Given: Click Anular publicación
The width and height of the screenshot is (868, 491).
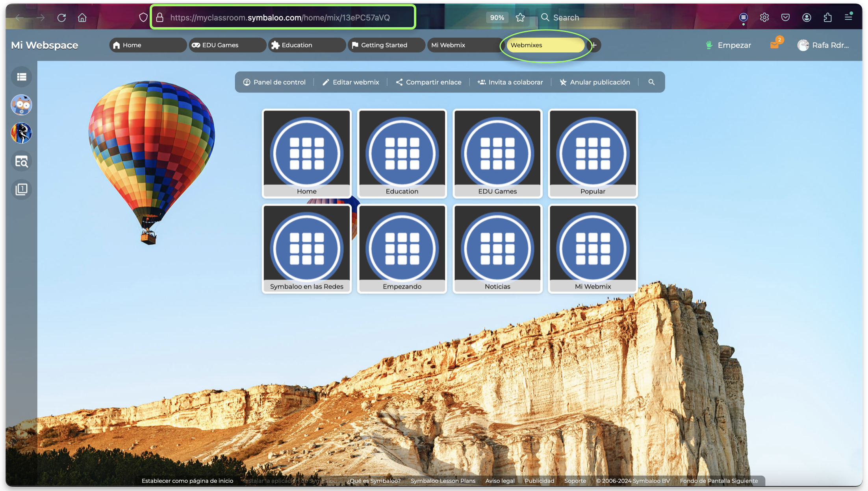Looking at the screenshot, I should (x=595, y=82).
